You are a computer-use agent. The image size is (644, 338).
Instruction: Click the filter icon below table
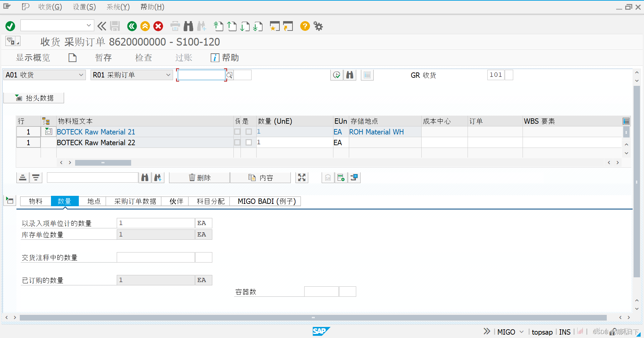point(36,178)
